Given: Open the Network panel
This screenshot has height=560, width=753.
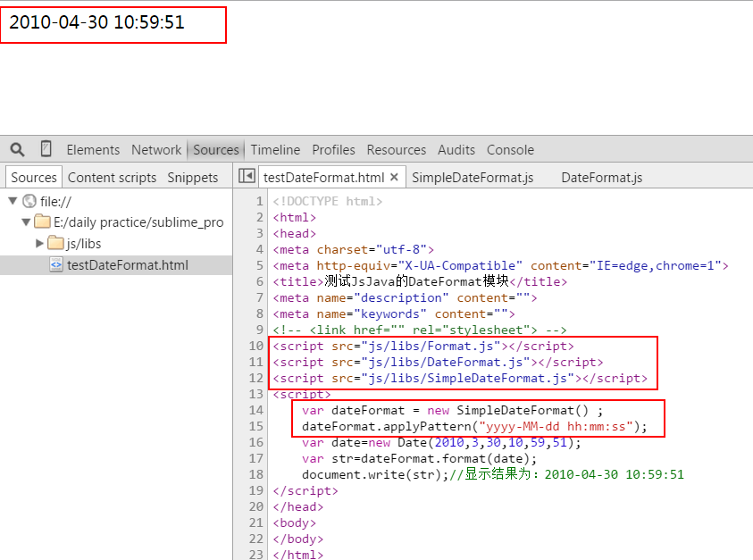Looking at the screenshot, I should click(x=156, y=150).
